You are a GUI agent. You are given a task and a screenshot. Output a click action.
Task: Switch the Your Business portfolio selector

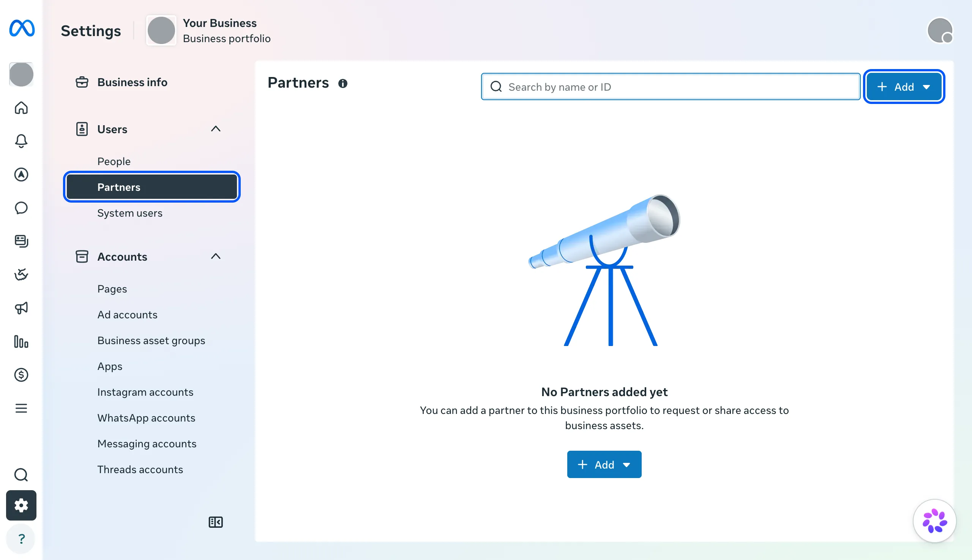208,31
